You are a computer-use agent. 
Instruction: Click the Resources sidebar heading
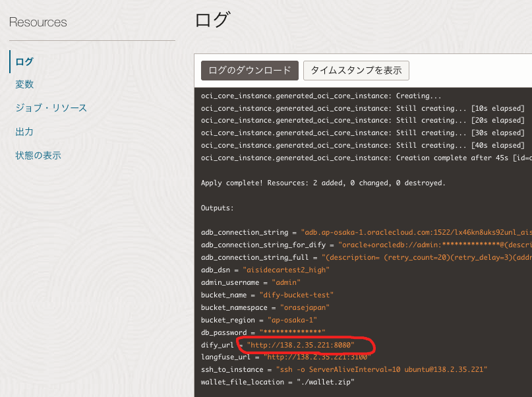[38, 22]
